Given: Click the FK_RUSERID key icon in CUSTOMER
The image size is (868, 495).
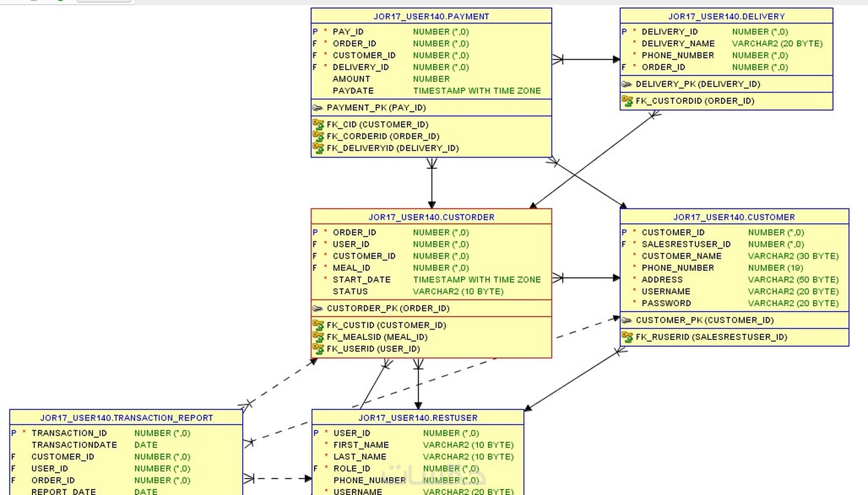Looking at the screenshot, I should coord(628,337).
